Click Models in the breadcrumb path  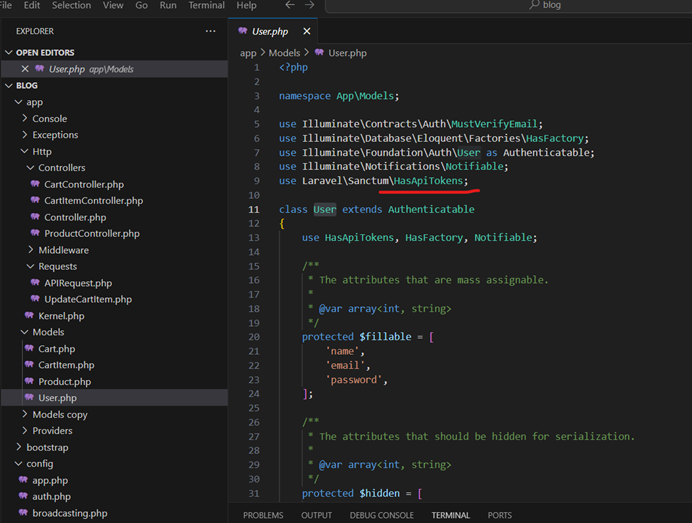click(284, 52)
